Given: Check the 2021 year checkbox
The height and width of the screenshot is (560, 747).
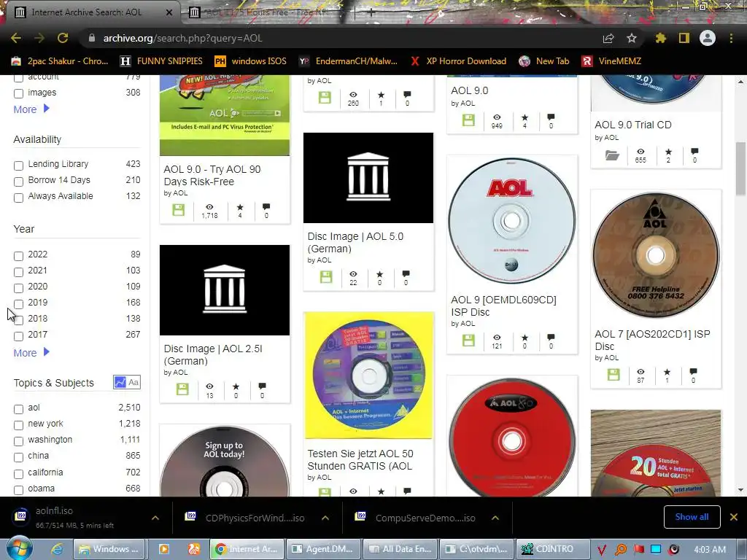Looking at the screenshot, I should (x=18, y=272).
